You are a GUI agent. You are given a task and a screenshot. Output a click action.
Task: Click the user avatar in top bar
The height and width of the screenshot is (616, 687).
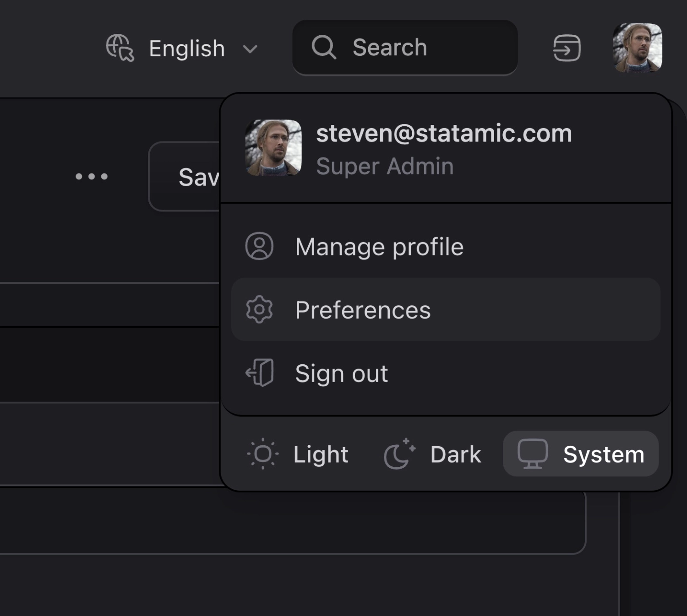637,48
